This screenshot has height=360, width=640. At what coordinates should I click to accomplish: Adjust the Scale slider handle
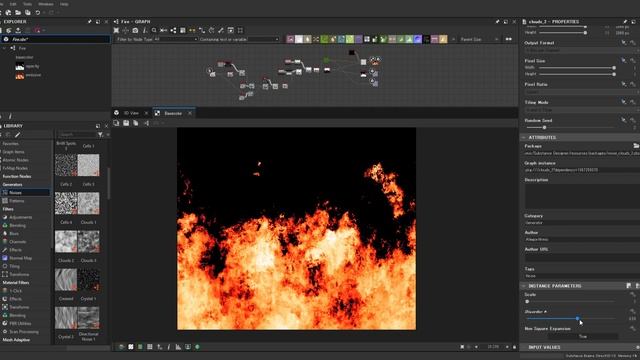(x=527, y=301)
